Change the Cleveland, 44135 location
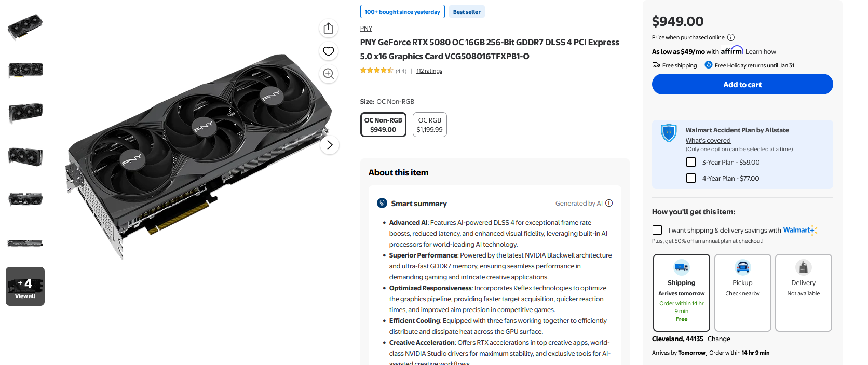 click(719, 339)
